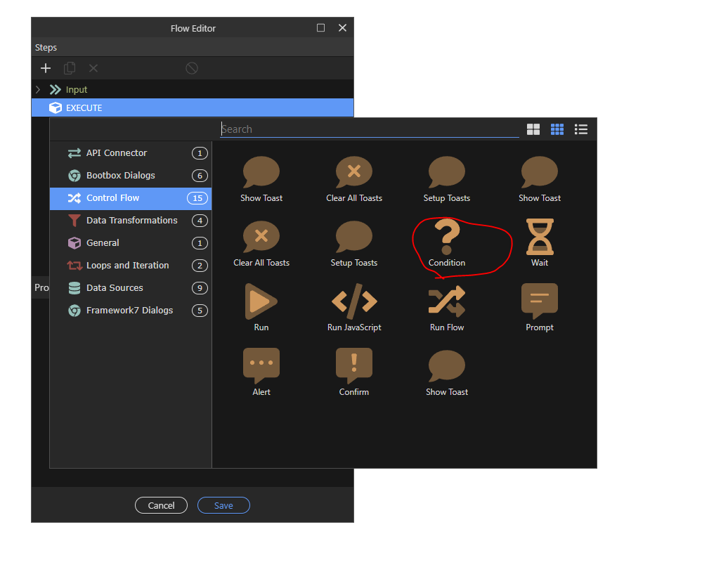The width and height of the screenshot is (728, 579).
Task: Click the Prompt action icon
Action: [x=540, y=301]
